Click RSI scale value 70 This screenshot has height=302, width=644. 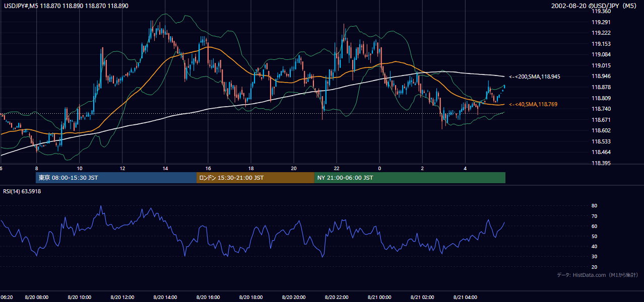tap(594, 216)
